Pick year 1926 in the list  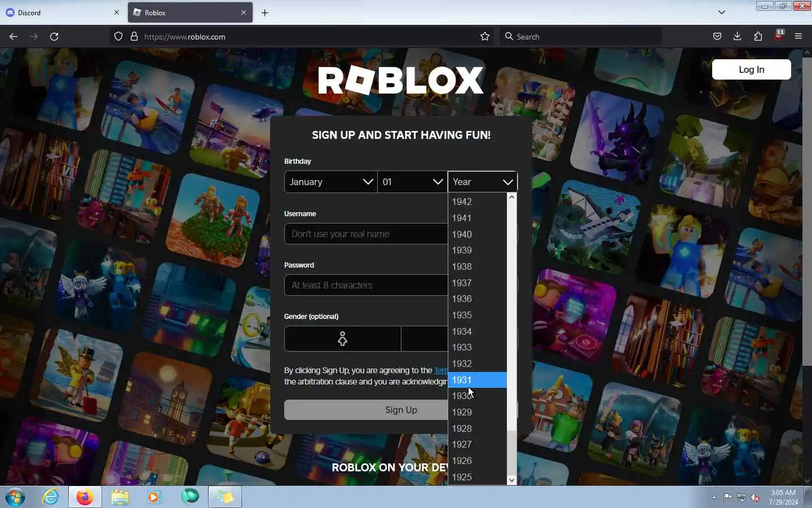tap(477, 461)
